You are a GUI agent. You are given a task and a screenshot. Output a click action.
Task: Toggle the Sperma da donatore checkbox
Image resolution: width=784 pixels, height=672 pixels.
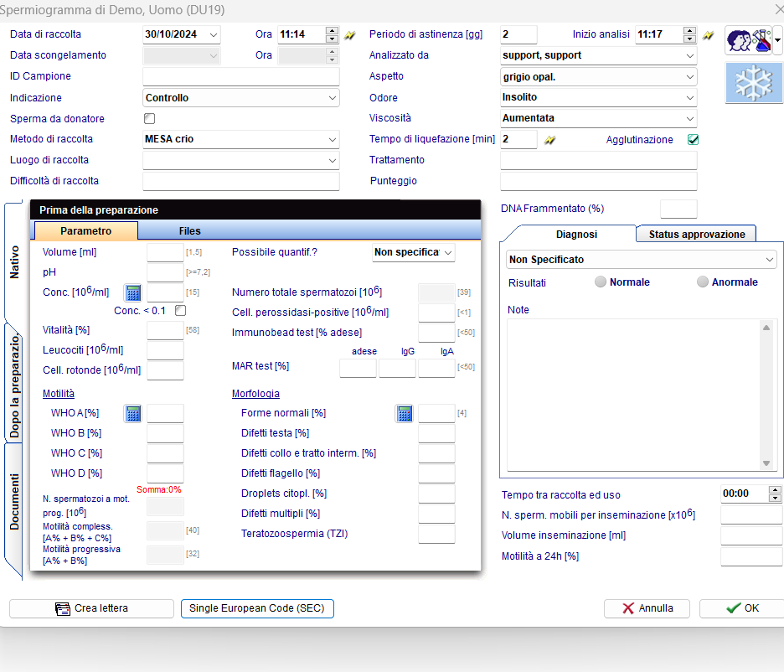[149, 118]
